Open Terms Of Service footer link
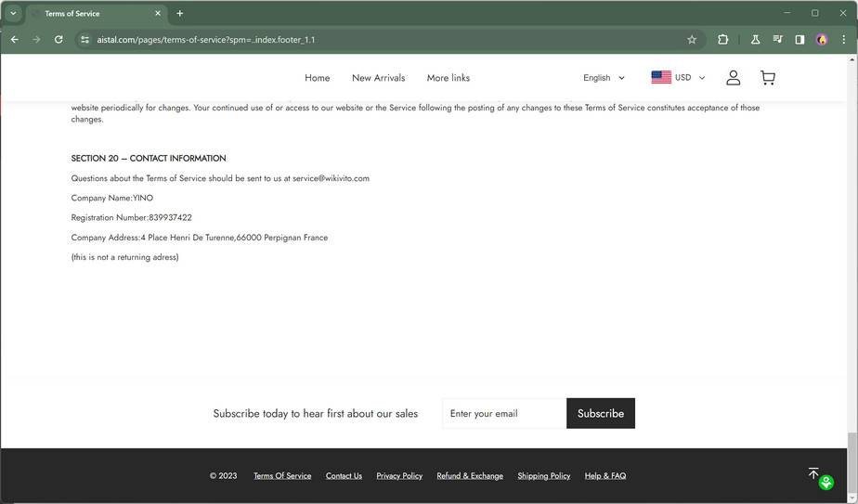 pyautogui.click(x=282, y=476)
